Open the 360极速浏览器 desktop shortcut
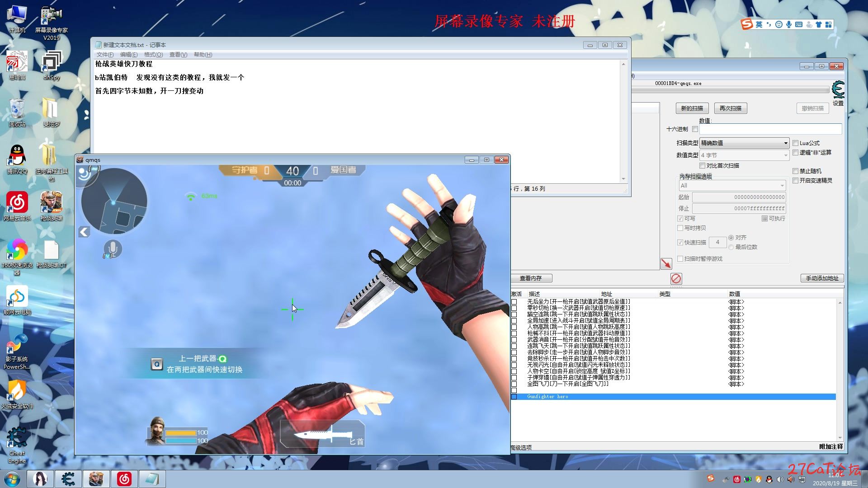 [x=17, y=256]
